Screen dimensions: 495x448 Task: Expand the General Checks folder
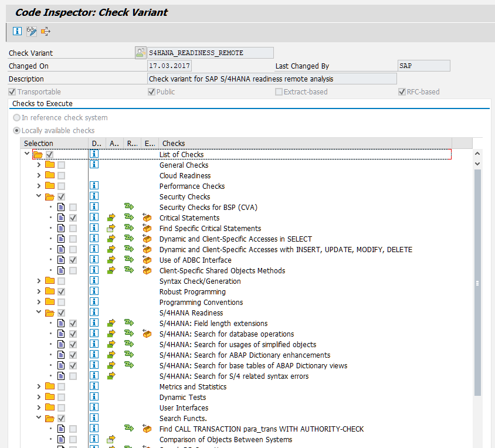pyautogui.click(x=39, y=165)
